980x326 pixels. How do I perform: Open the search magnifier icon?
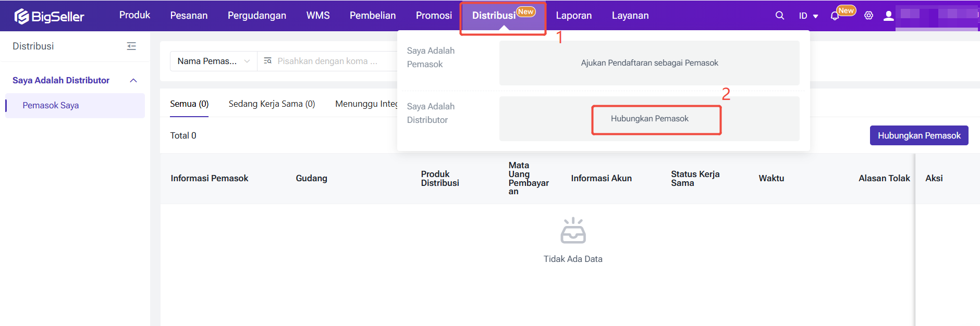pyautogui.click(x=779, y=16)
